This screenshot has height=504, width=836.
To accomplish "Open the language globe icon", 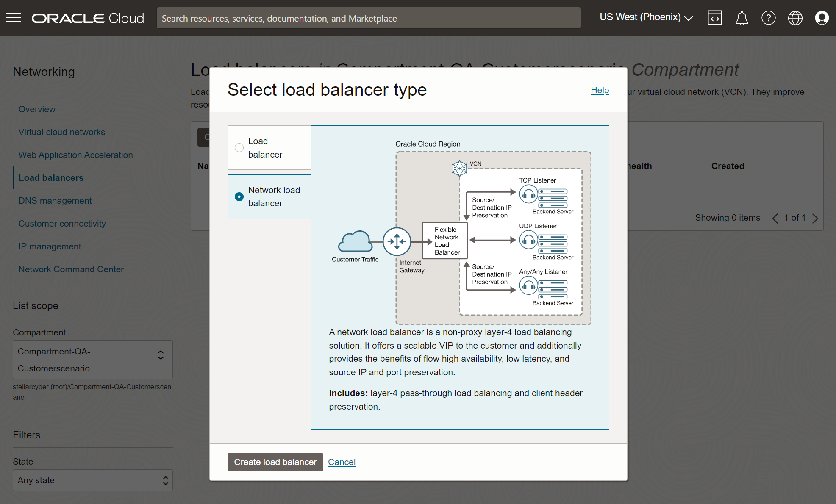I will [795, 18].
